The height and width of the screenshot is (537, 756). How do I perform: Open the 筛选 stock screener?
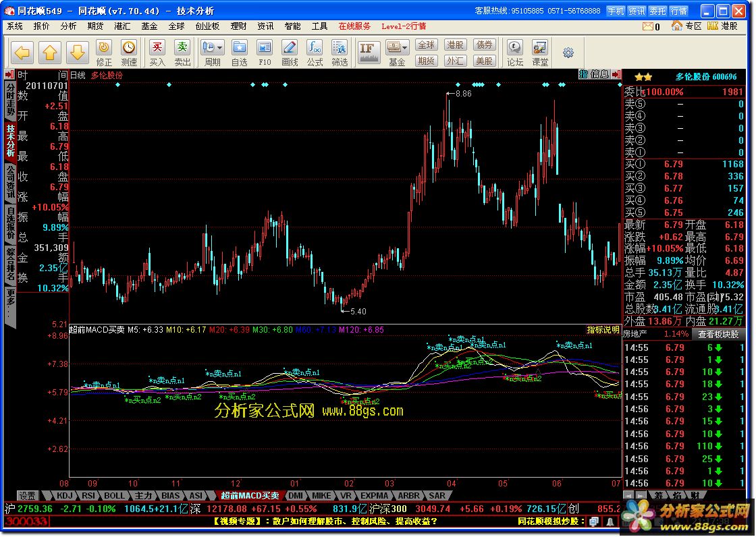(340, 53)
